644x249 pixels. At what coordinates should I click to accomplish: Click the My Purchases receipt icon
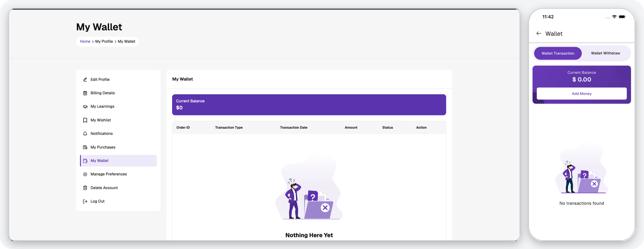(85, 147)
